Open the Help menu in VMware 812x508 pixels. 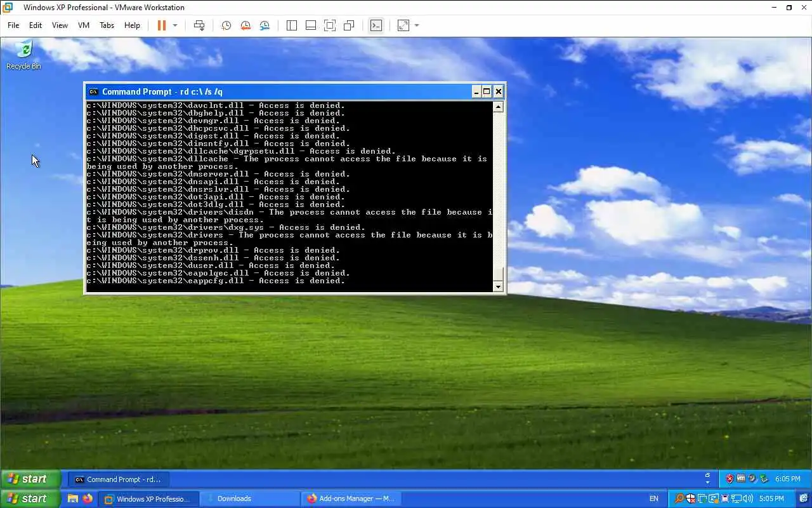[132, 25]
